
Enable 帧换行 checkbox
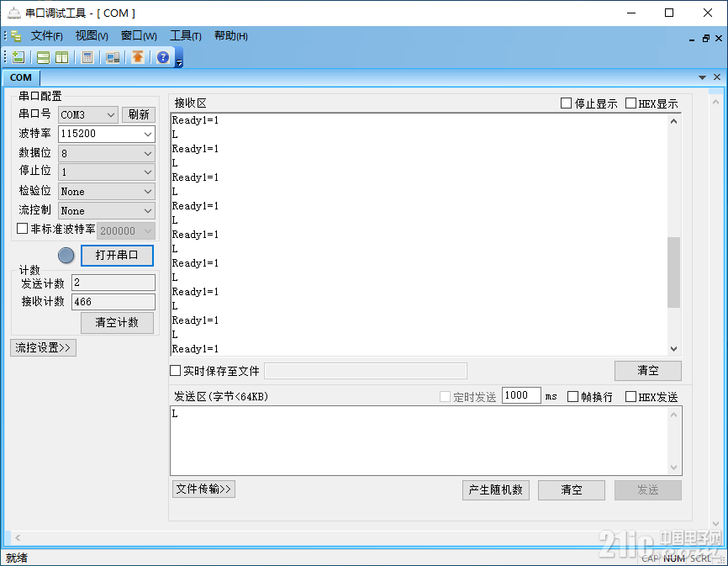[x=573, y=396]
